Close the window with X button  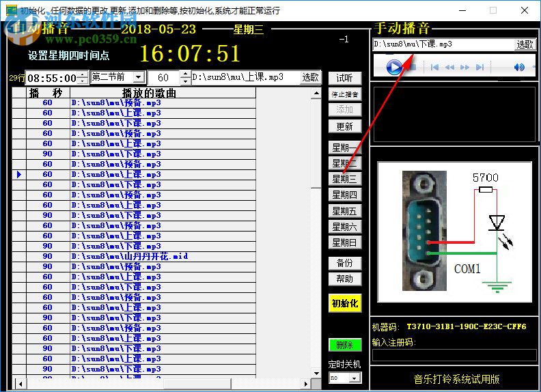coord(525,10)
